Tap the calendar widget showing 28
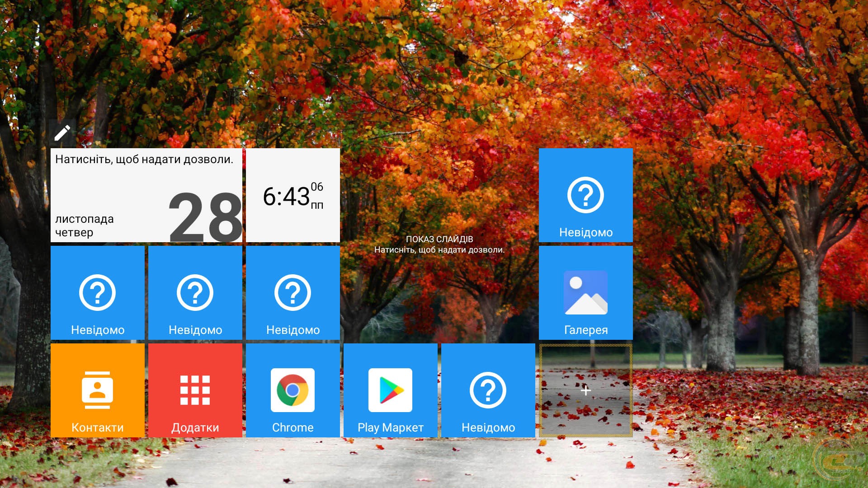 pyautogui.click(x=205, y=217)
